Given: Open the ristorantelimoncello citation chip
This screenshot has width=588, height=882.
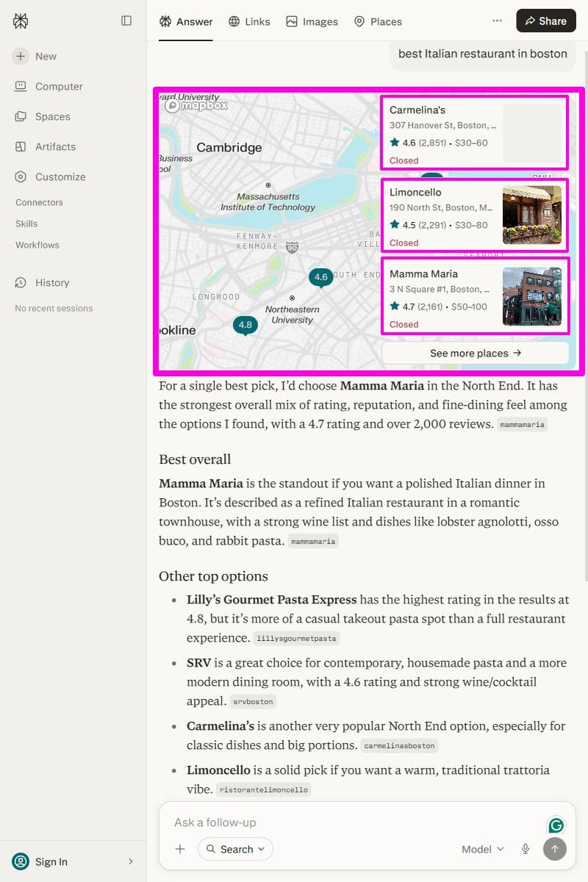Looking at the screenshot, I should pyautogui.click(x=264, y=790).
